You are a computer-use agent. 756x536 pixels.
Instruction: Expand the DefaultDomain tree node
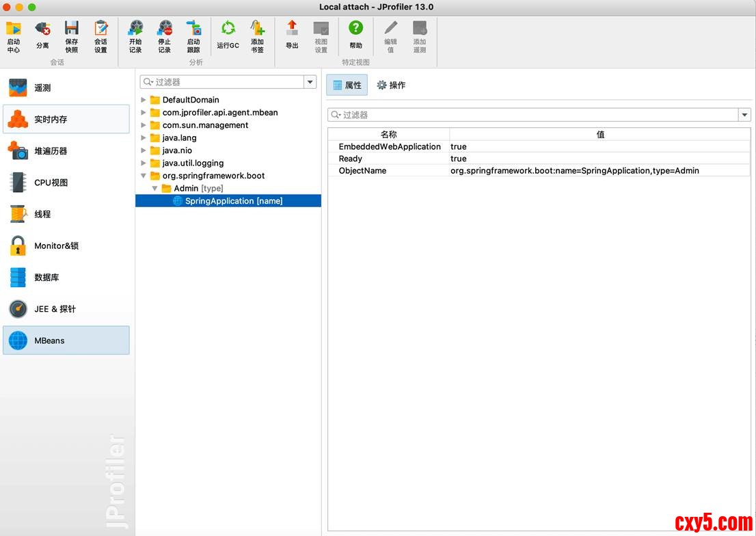144,100
